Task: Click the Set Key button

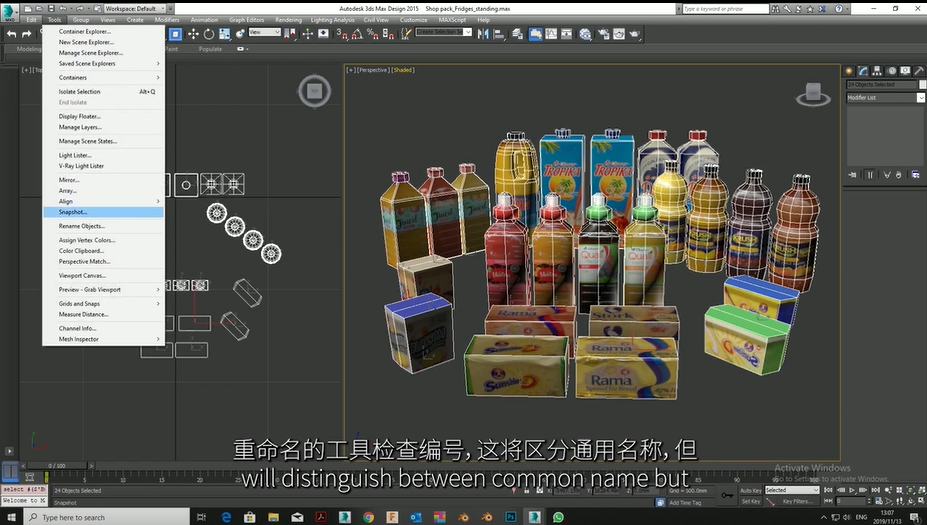Action: pos(751,501)
